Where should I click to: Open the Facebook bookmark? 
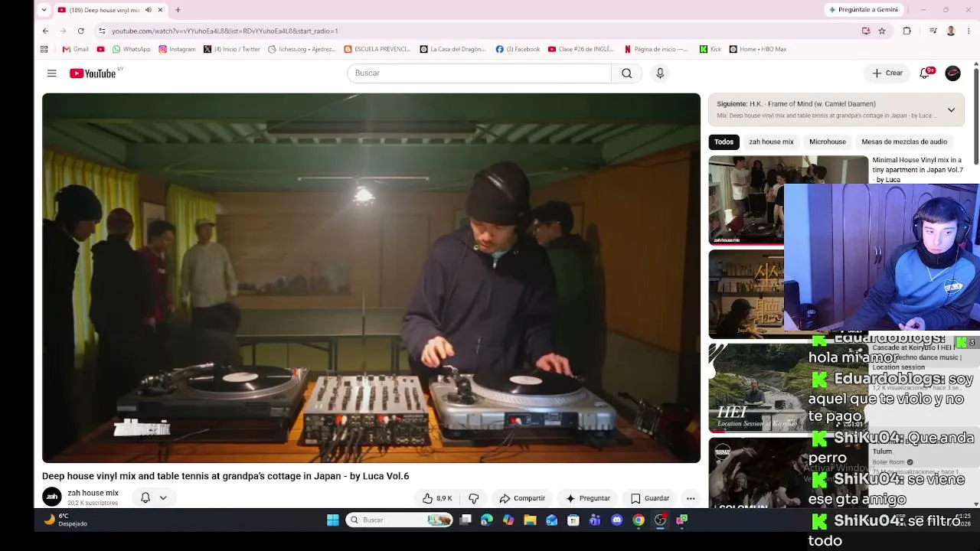click(x=518, y=49)
